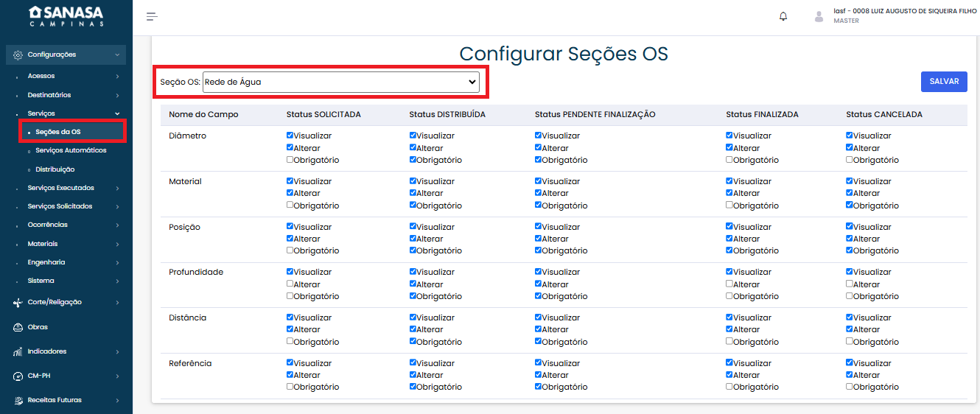Expand the Materiais submenu

[43, 244]
